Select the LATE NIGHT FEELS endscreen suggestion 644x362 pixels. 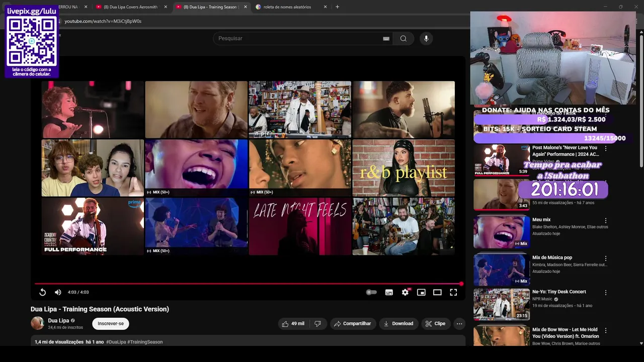[300, 226]
